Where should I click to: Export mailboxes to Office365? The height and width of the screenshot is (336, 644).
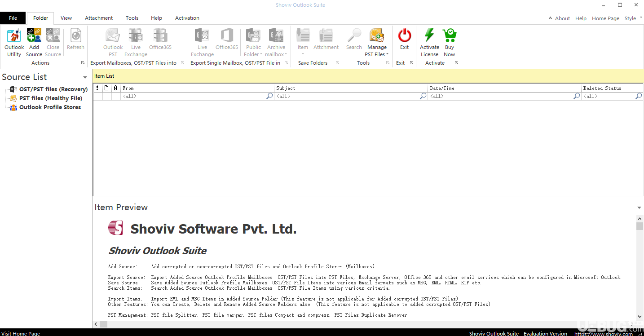[160, 40]
